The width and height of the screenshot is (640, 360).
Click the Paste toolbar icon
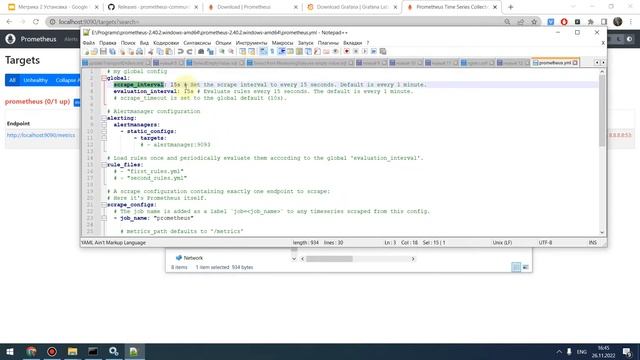pyautogui.click(x=169, y=51)
